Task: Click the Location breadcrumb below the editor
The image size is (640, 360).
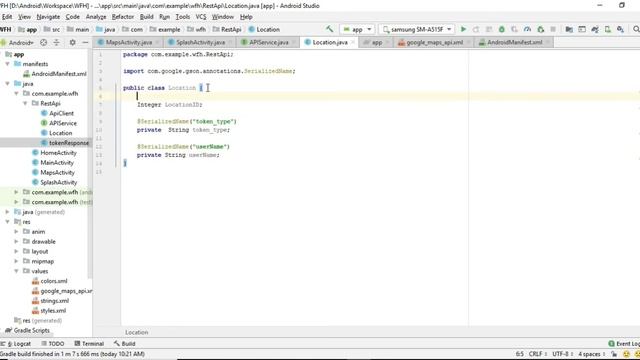Action: point(137,332)
